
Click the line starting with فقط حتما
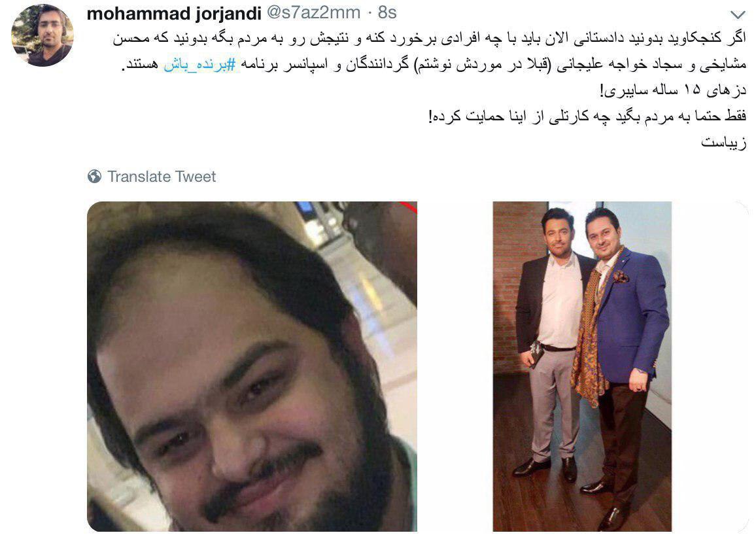click(x=588, y=116)
